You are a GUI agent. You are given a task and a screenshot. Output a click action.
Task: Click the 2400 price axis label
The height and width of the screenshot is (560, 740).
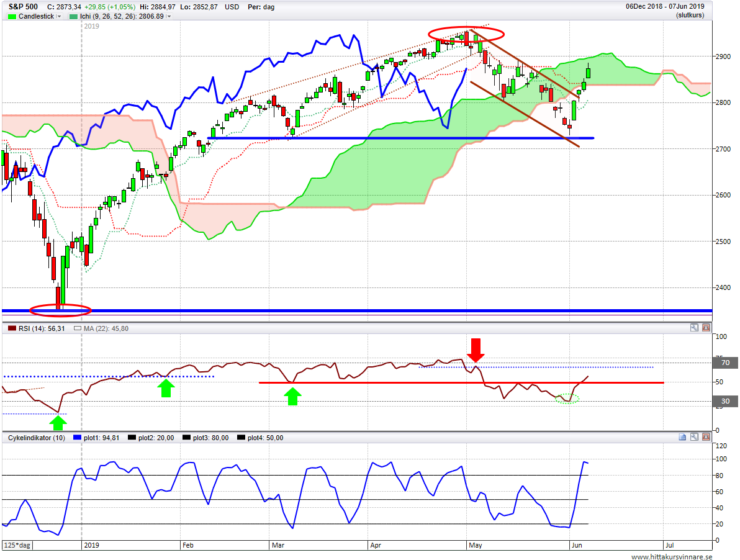[723, 287]
